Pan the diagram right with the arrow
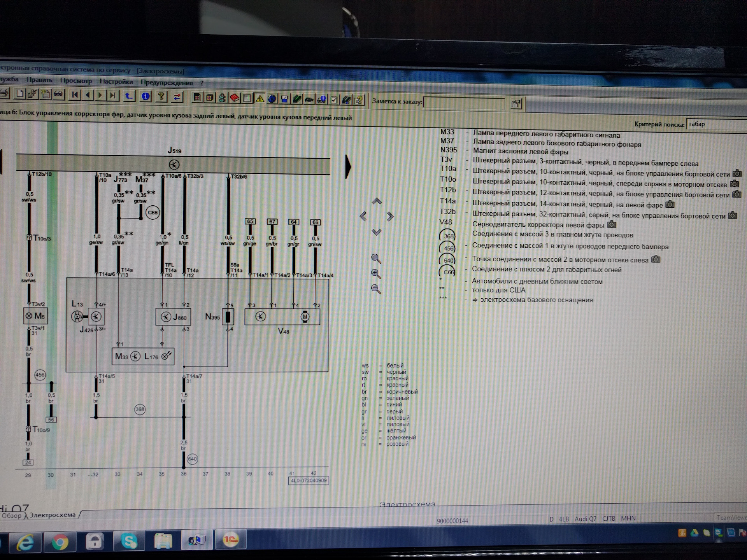The width and height of the screenshot is (747, 560). [390, 216]
